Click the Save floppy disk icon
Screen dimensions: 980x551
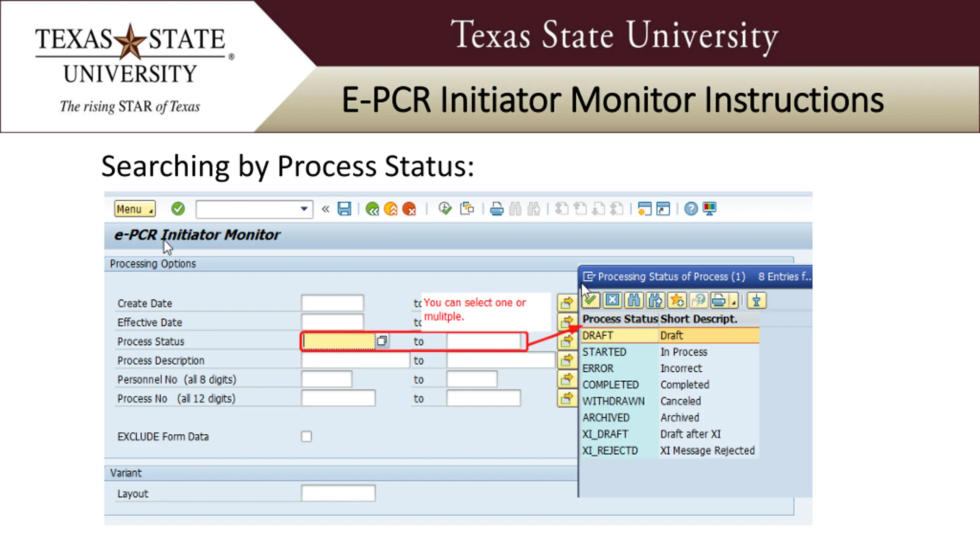344,209
